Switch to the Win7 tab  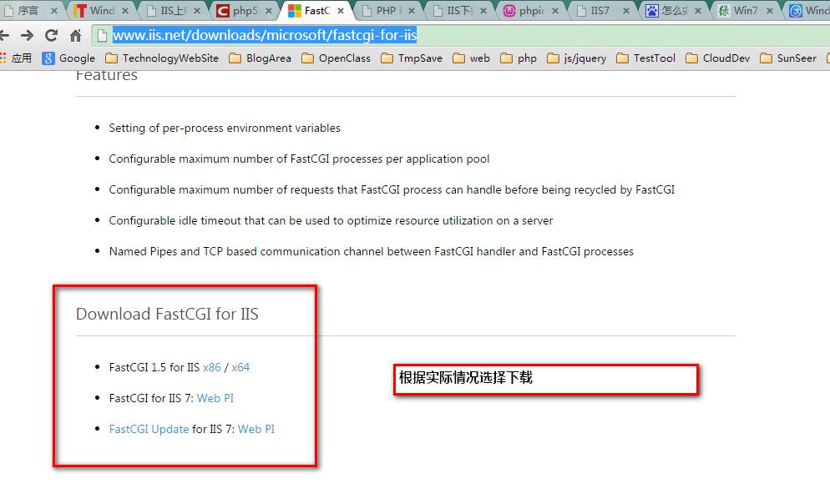pyautogui.click(x=745, y=11)
